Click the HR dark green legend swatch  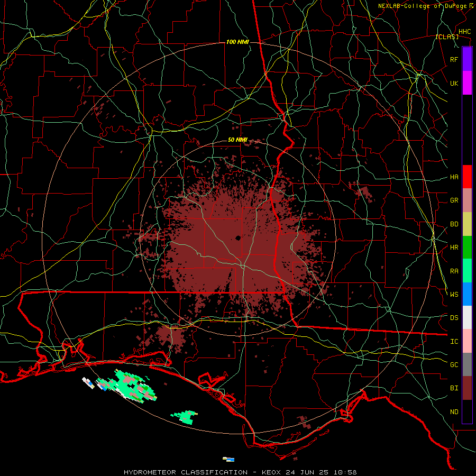(x=467, y=248)
